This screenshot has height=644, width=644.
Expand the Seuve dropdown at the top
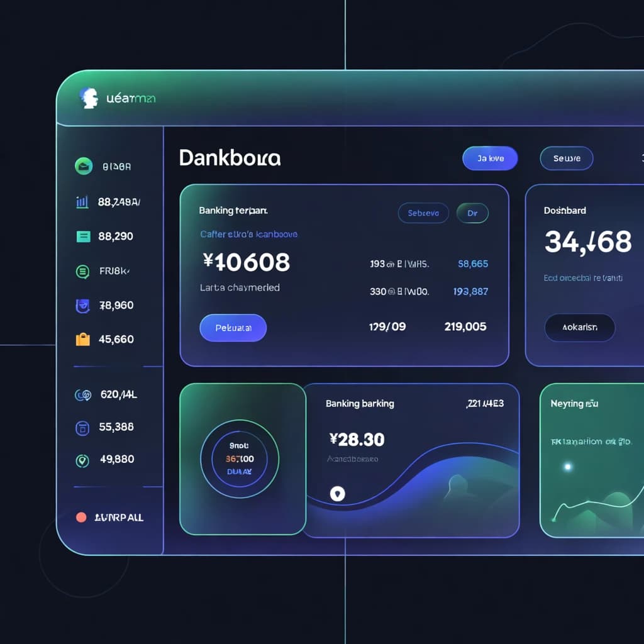click(x=566, y=158)
